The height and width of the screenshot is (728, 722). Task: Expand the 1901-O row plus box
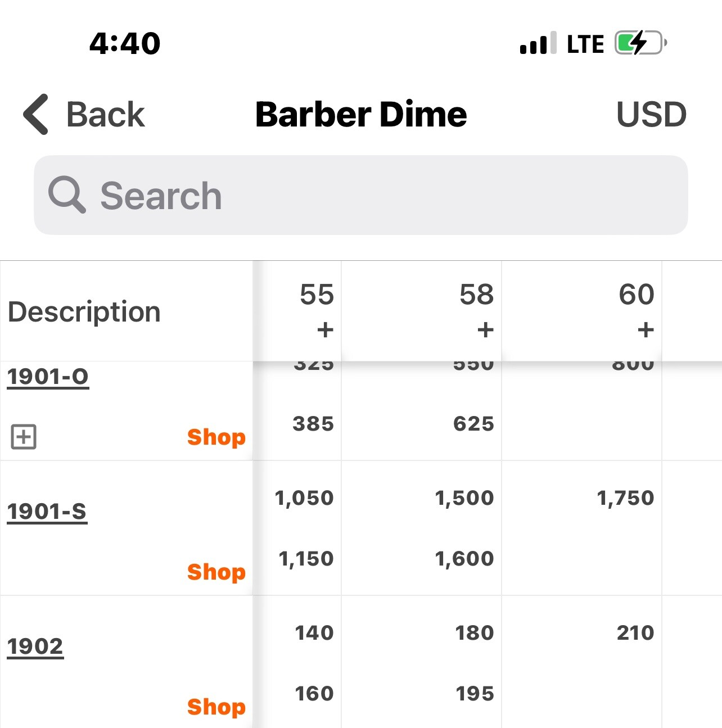coord(24,437)
